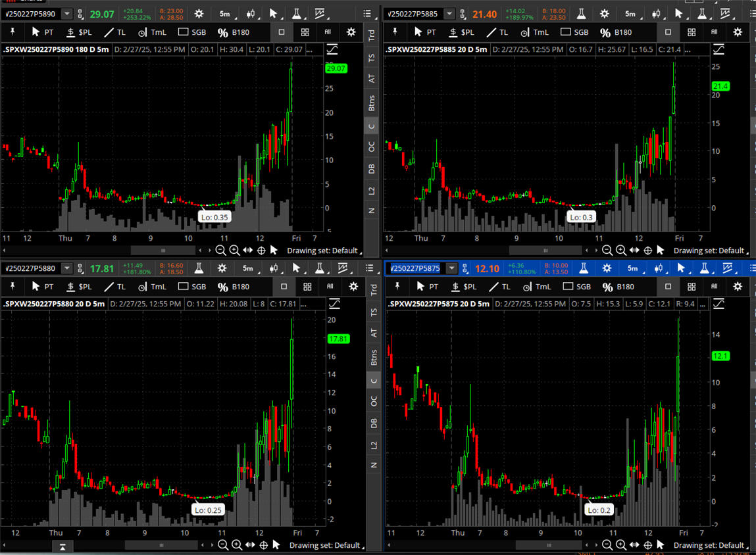Switch P5875 chart to single-cell view

click(x=668, y=287)
